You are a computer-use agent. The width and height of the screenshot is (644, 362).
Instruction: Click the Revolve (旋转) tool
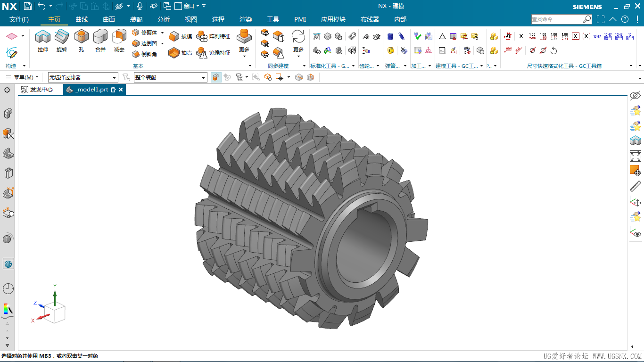pyautogui.click(x=62, y=41)
